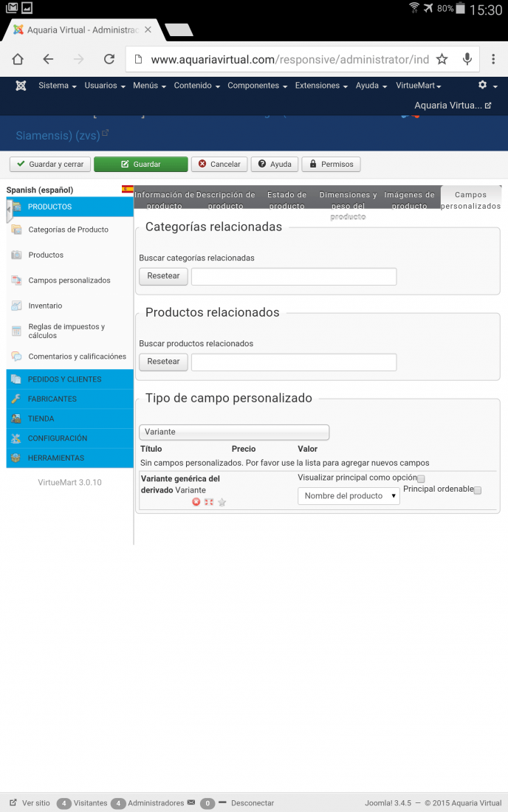Open the Contenido menu
This screenshot has width=508, height=812.
coord(197,86)
